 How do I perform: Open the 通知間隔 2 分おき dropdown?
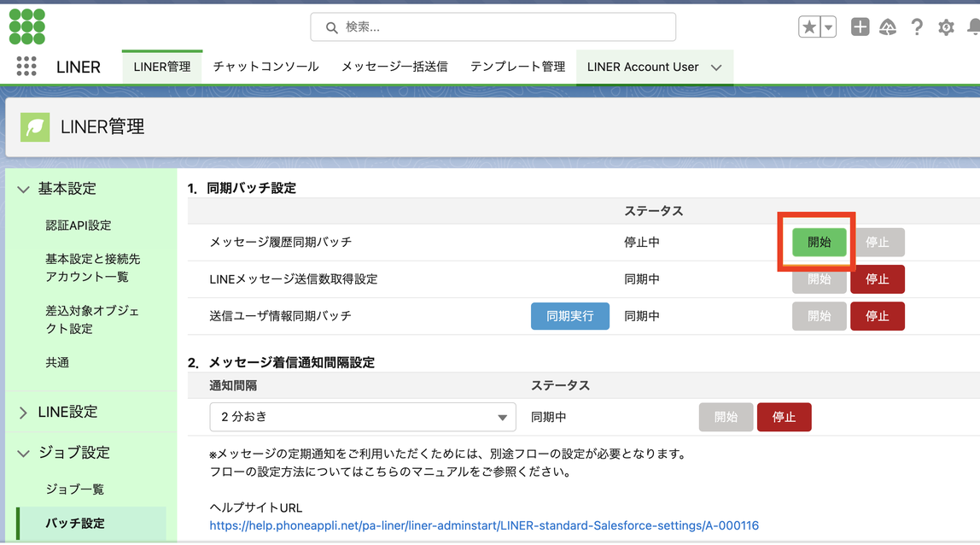coord(363,417)
